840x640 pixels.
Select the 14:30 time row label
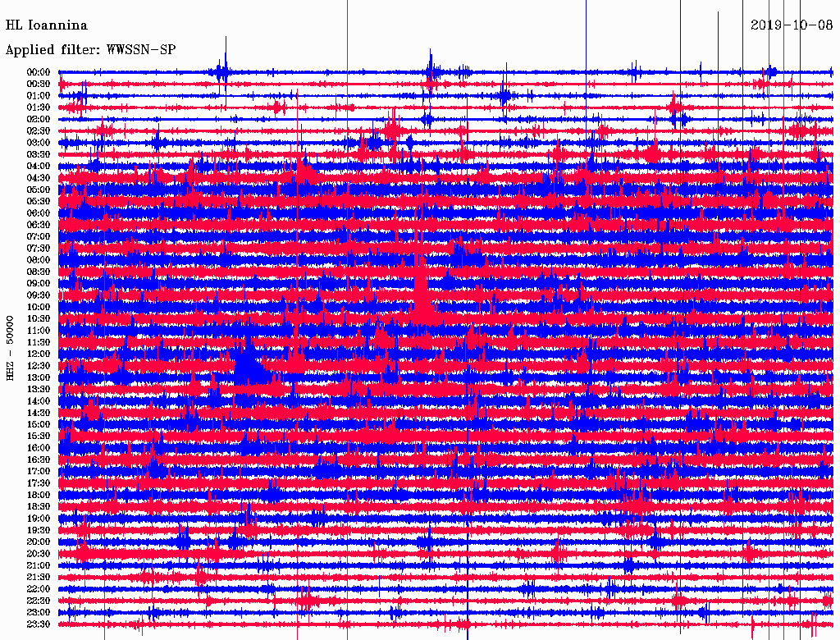click(x=39, y=414)
